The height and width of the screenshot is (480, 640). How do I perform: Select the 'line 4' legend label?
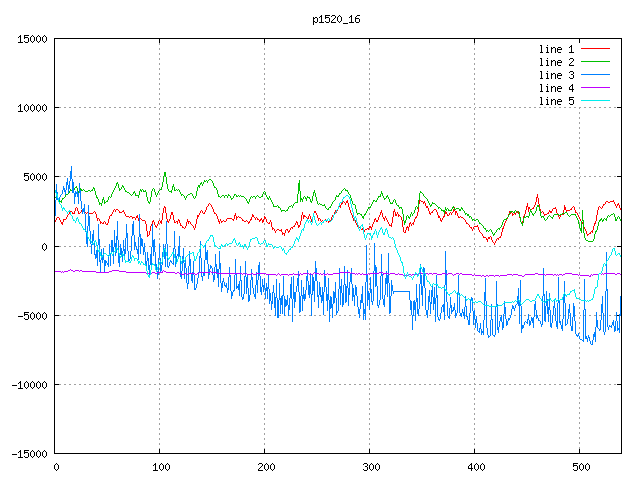(x=557, y=88)
